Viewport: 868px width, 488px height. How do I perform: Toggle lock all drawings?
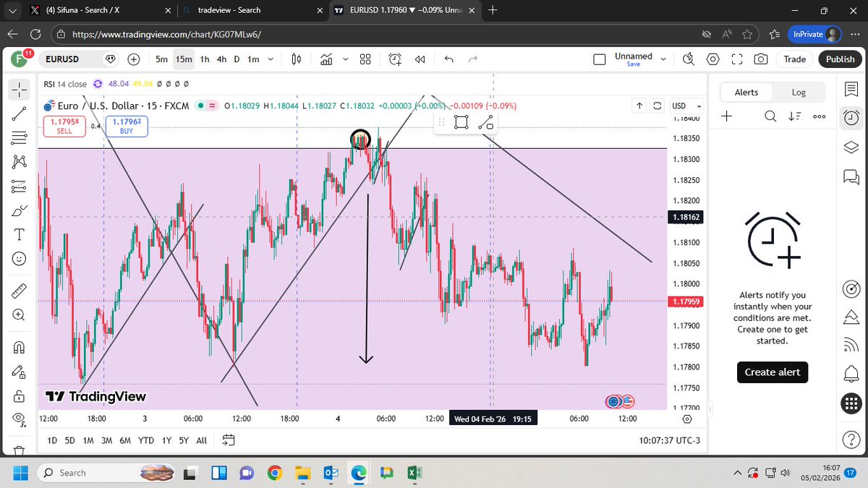[20, 395]
